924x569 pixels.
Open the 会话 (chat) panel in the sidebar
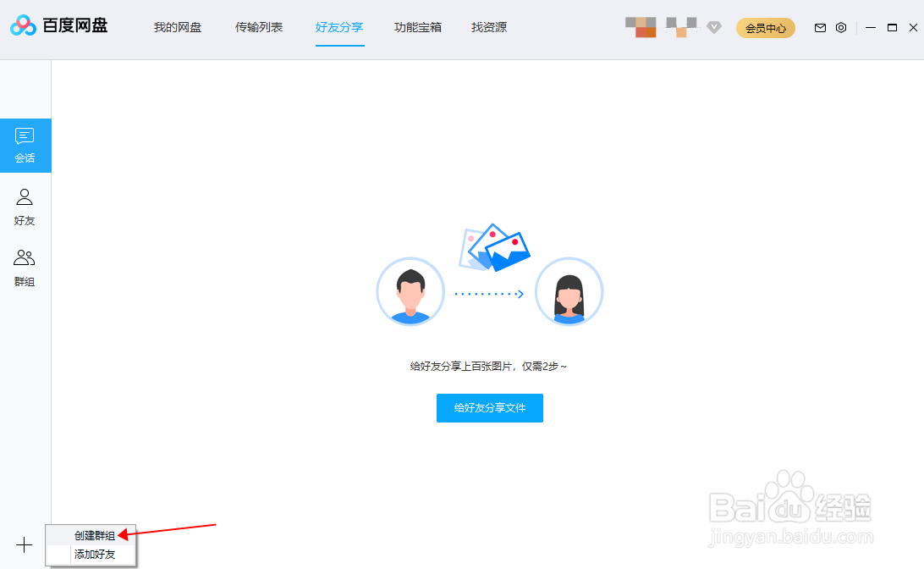click(25, 144)
